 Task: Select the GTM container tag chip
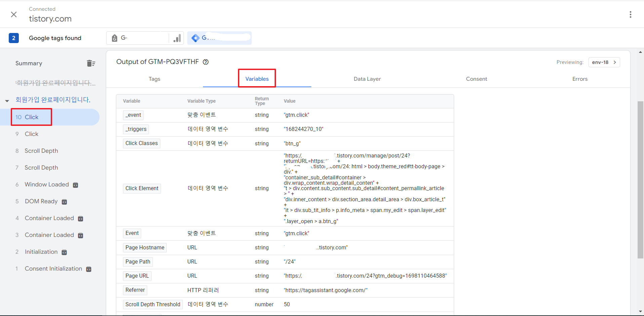point(219,38)
